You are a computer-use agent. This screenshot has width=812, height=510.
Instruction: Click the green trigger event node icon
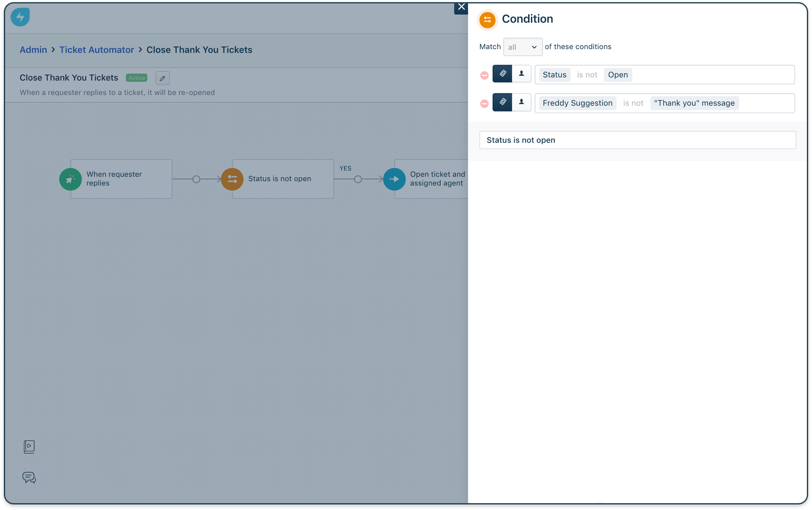tap(70, 179)
